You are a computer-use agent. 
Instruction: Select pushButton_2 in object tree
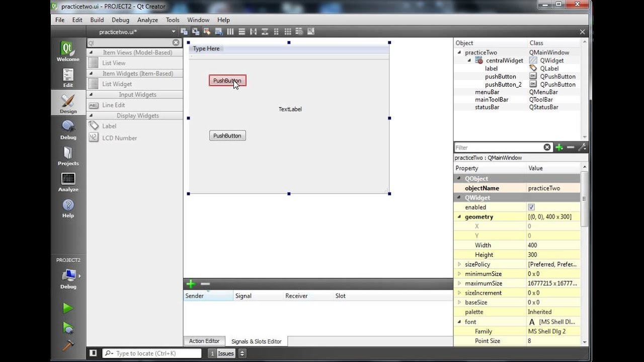[503, 84]
